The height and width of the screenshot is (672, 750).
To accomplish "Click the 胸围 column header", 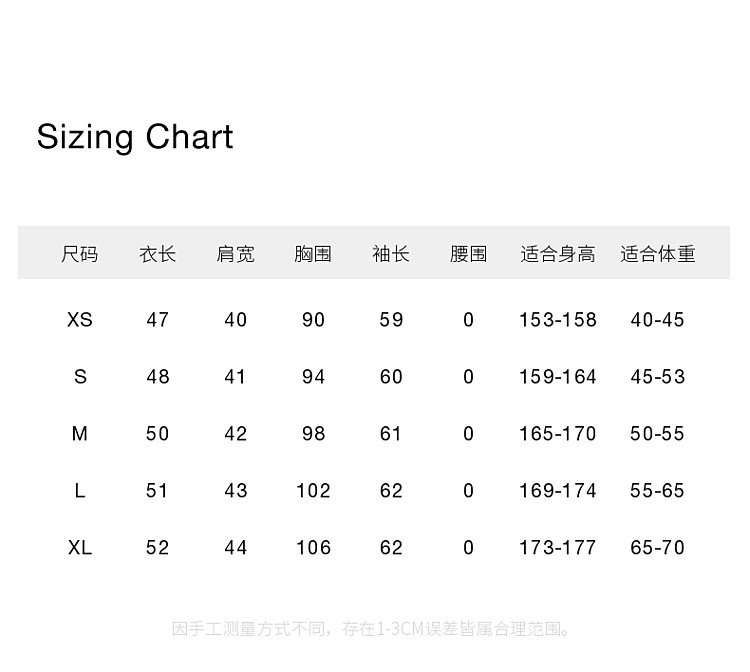I will point(313,254).
